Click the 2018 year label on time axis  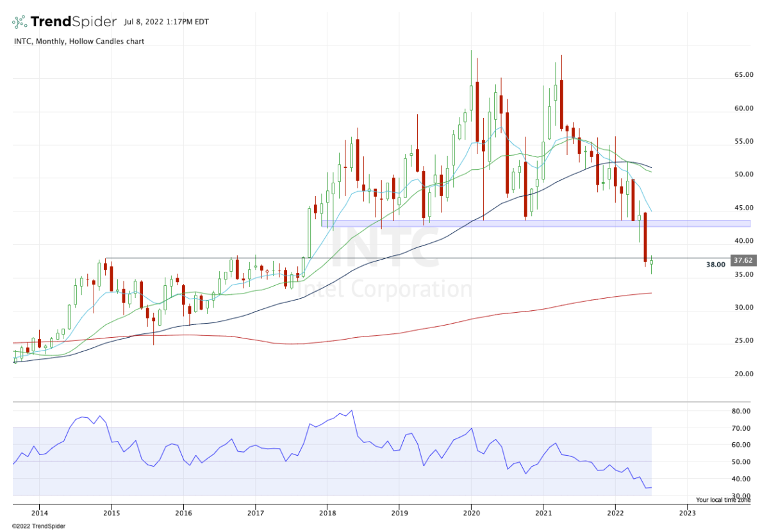coord(327,513)
